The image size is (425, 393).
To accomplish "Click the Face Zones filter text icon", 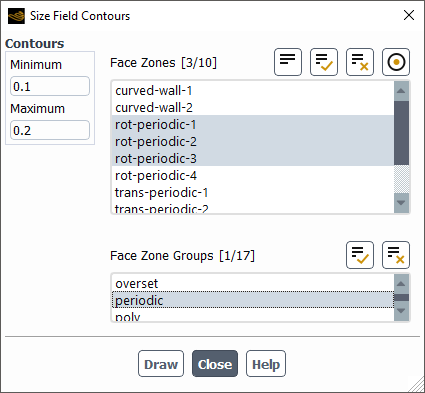I will pyautogui.click(x=288, y=62).
